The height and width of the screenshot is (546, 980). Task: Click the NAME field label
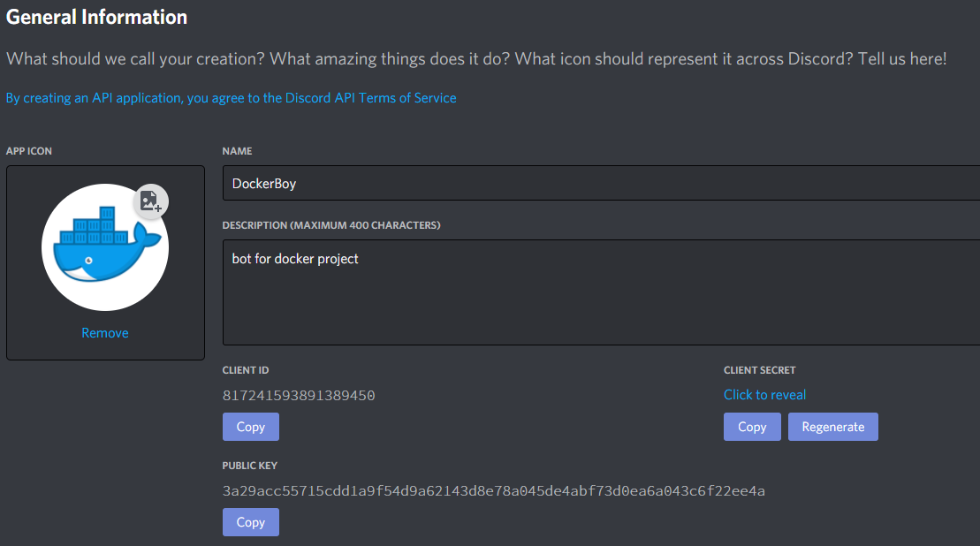(x=237, y=151)
